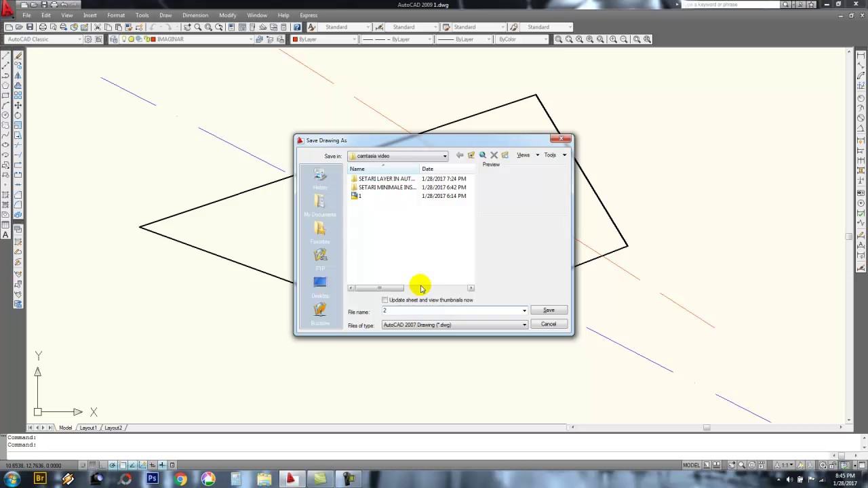Open the Format menu
Image resolution: width=868 pixels, height=488 pixels.
pos(116,15)
